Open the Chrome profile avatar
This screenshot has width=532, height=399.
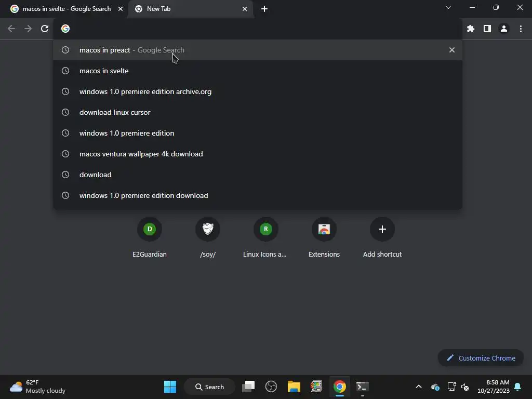(504, 29)
